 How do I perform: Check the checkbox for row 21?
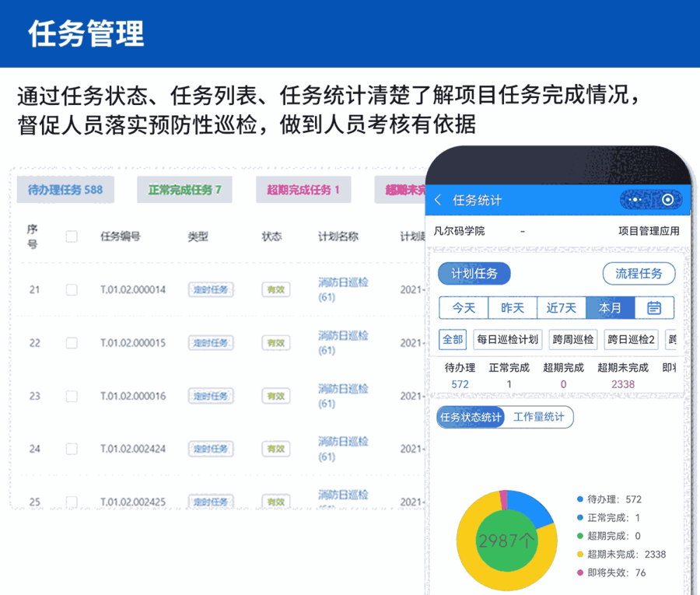click(72, 289)
